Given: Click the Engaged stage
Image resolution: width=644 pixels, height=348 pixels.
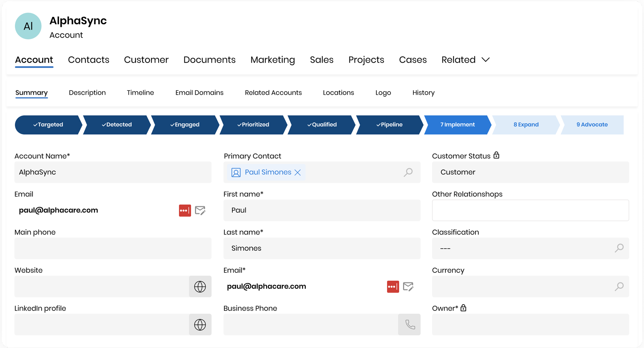Looking at the screenshot, I should coord(185,125).
